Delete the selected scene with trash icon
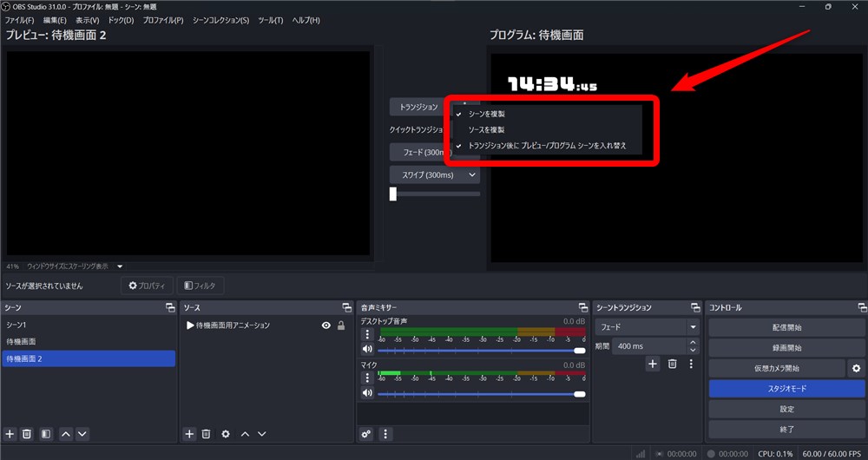The height and width of the screenshot is (460, 868). [x=27, y=434]
